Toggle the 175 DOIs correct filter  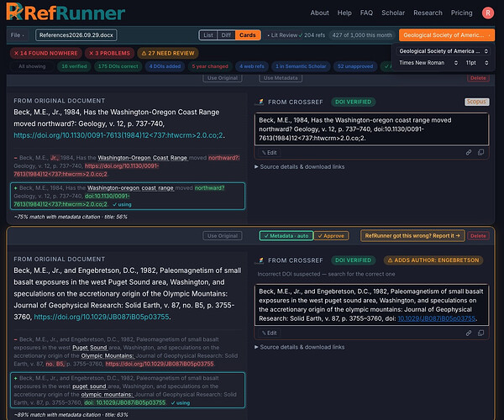(118, 66)
